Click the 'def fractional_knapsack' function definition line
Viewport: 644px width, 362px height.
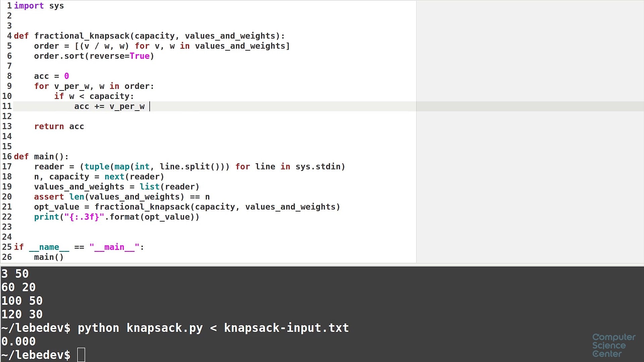[149, 36]
